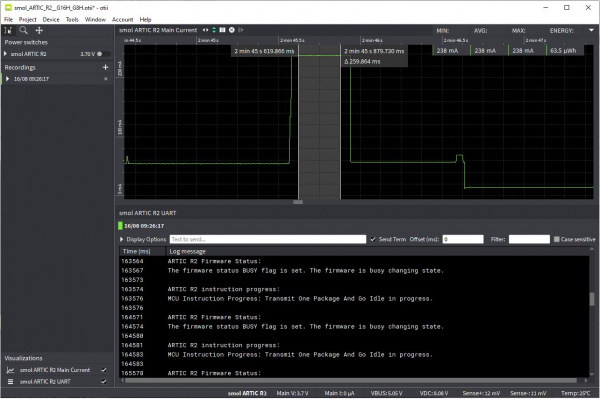Screen dimensions: 600x399
Task: Click the UART log vertical scrollbar thumb
Action: click(592, 299)
